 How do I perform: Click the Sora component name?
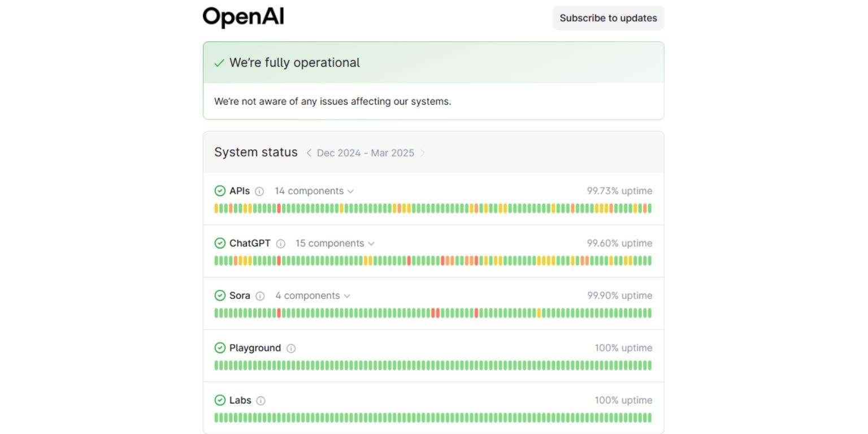tap(240, 296)
